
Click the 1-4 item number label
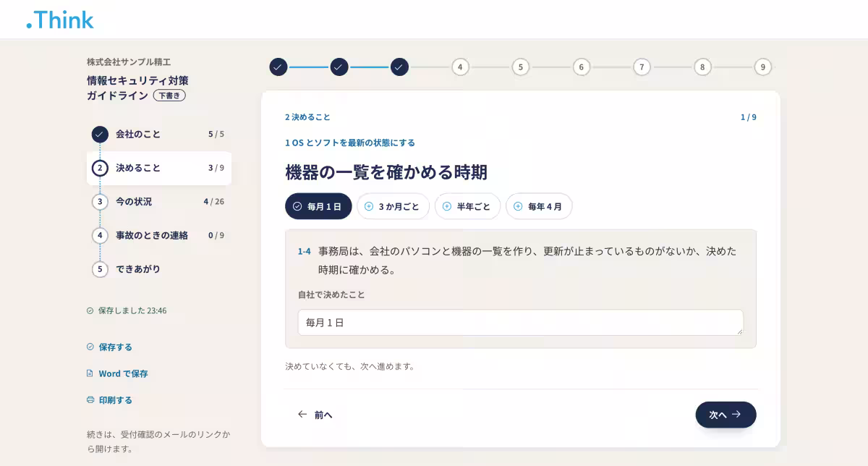305,252
